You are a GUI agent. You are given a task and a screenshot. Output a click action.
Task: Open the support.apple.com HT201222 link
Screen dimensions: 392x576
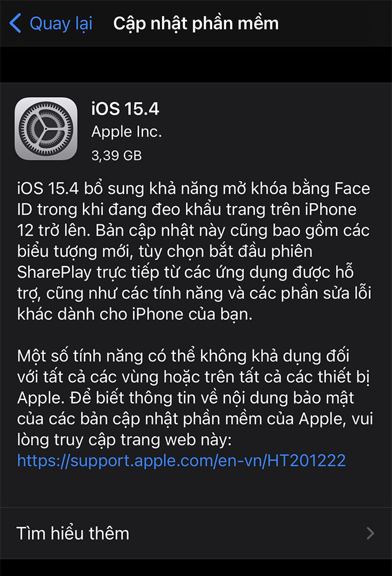pos(182,461)
